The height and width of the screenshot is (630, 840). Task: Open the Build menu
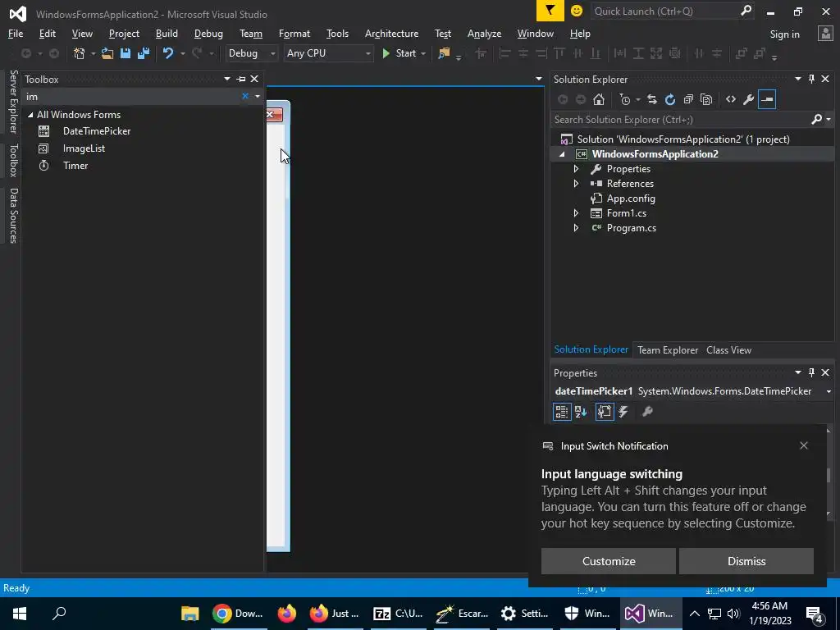[167, 34]
